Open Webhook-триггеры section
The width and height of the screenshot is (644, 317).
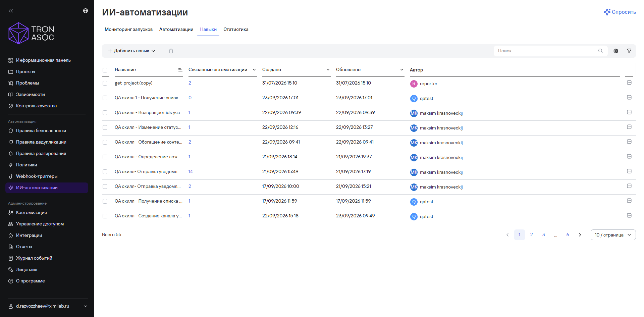[x=37, y=176]
